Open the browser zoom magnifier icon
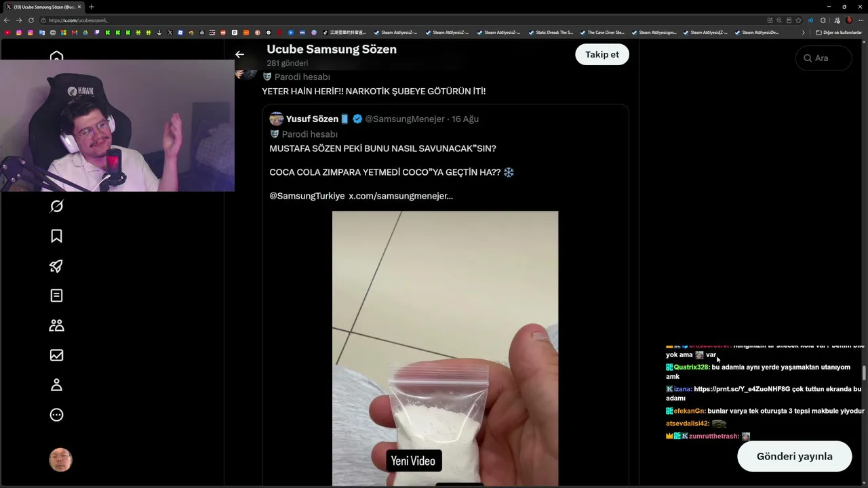The height and width of the screenshot is (488, 868). (x=779, y=20)
